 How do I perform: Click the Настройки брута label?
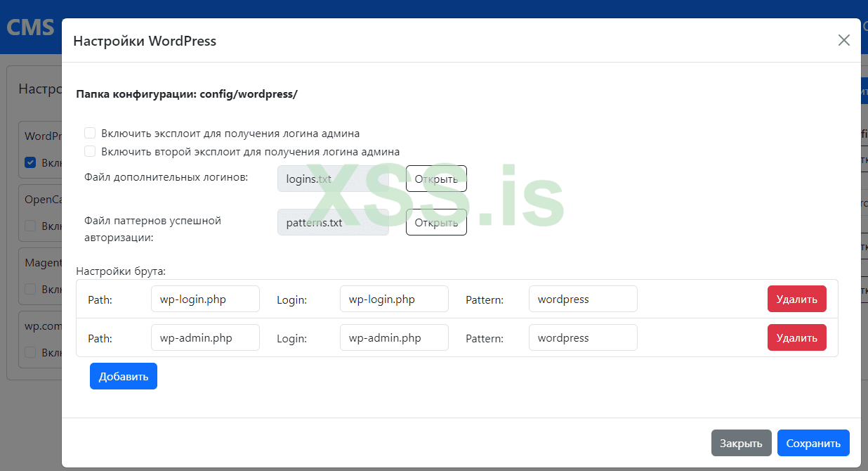121,271
